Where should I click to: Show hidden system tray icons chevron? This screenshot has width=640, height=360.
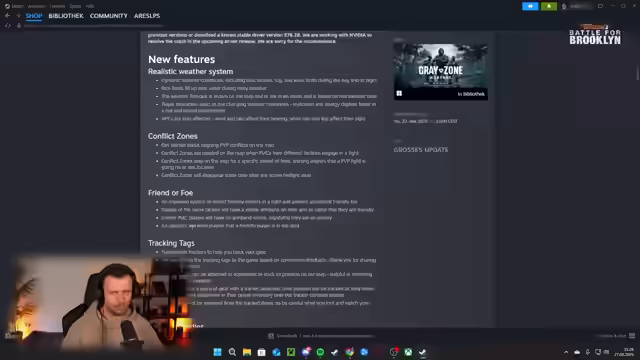click(x=566, y=352)
